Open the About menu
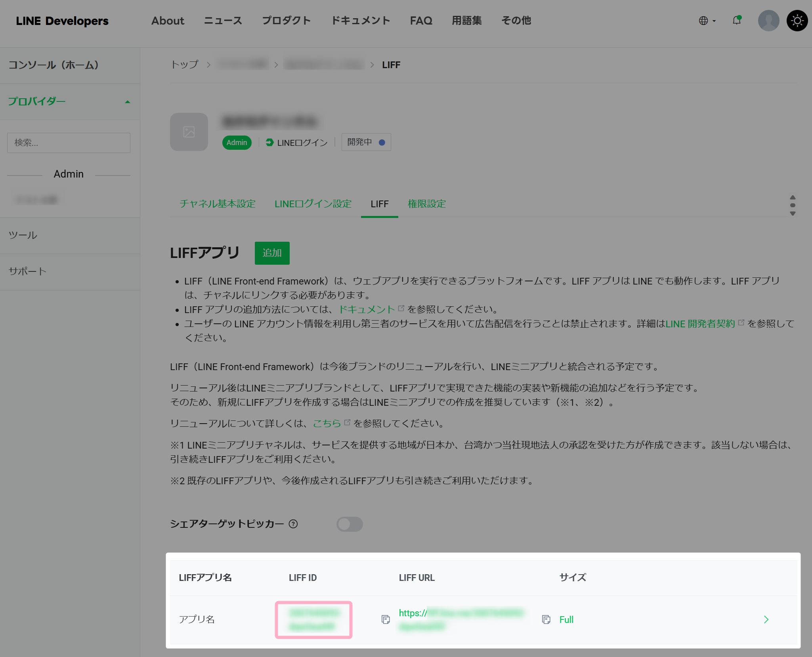This screenshot has height=657, width=812. click(x=168, y=21)
